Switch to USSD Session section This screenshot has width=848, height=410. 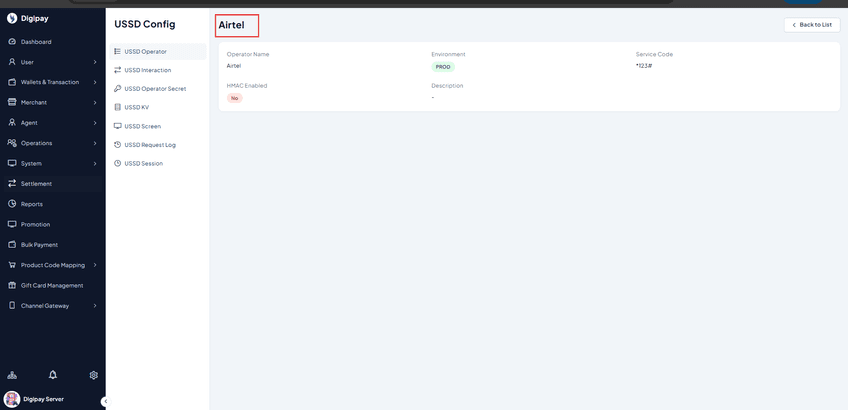[x=157, y=163]
